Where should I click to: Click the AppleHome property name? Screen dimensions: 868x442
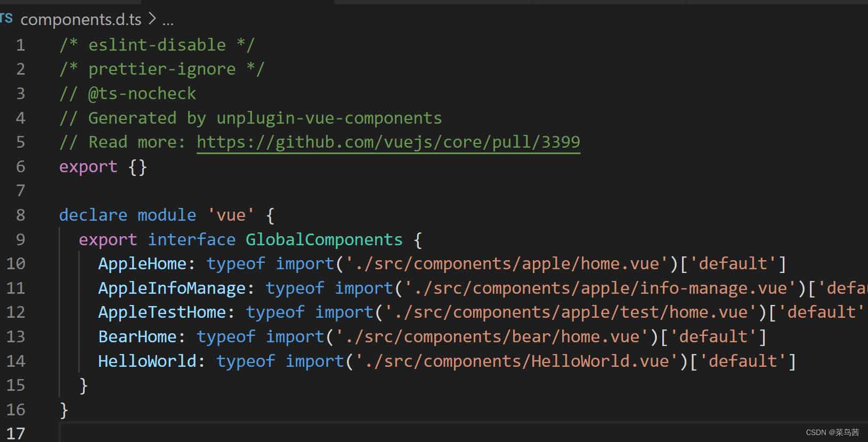tap(142, 264)
